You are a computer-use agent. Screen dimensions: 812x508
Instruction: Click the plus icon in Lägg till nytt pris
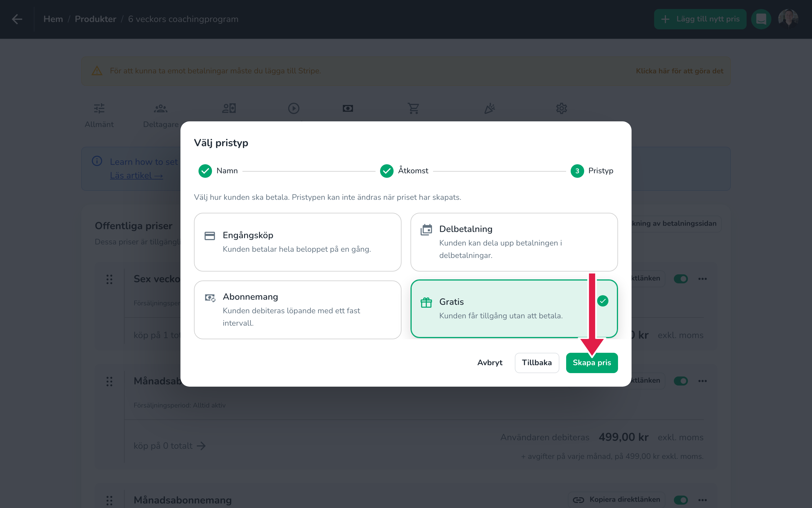(665, 19)
